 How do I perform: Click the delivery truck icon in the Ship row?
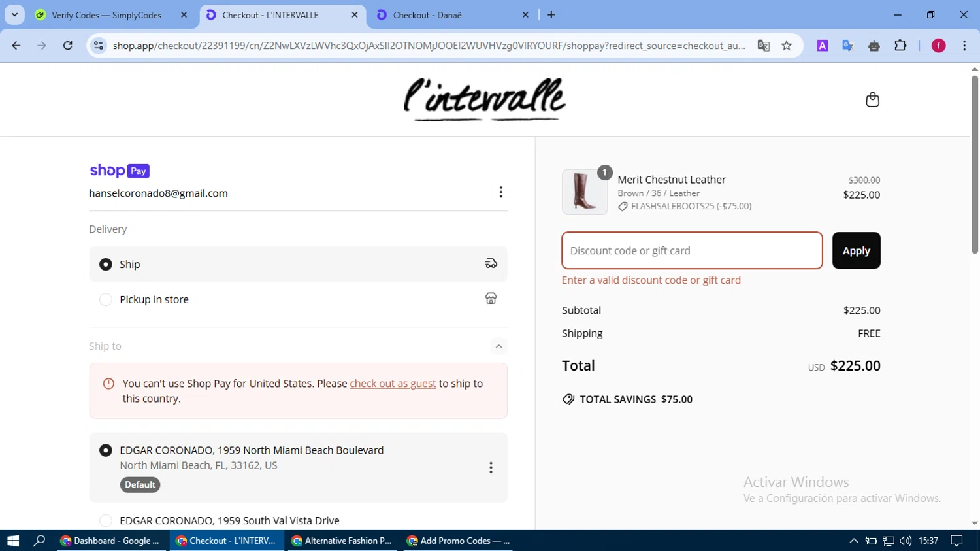491,263
